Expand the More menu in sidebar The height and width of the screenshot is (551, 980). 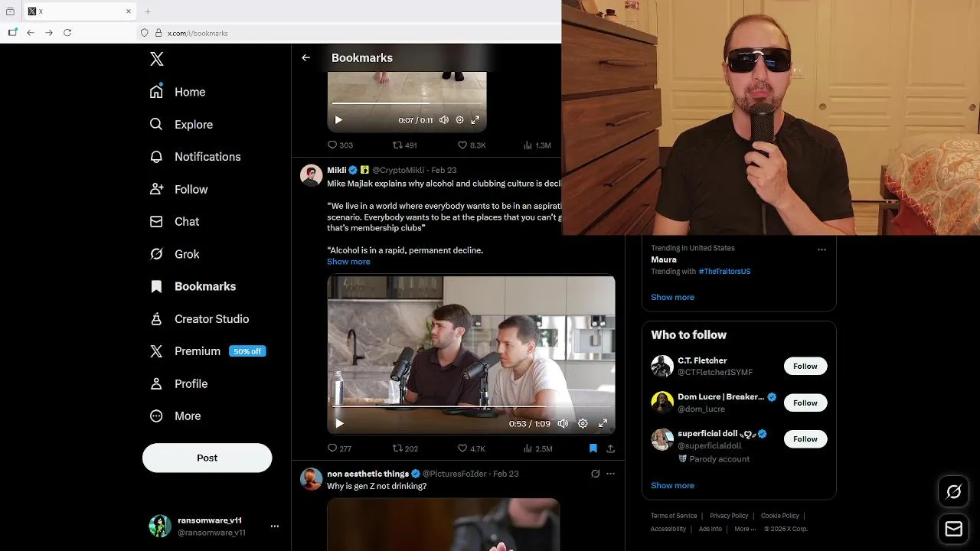175,416
